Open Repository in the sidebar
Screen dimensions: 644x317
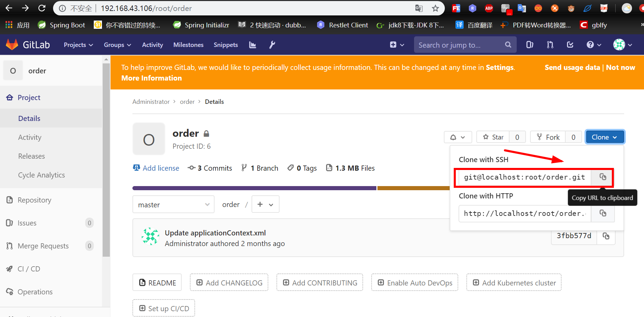click(x=51, y=200)
